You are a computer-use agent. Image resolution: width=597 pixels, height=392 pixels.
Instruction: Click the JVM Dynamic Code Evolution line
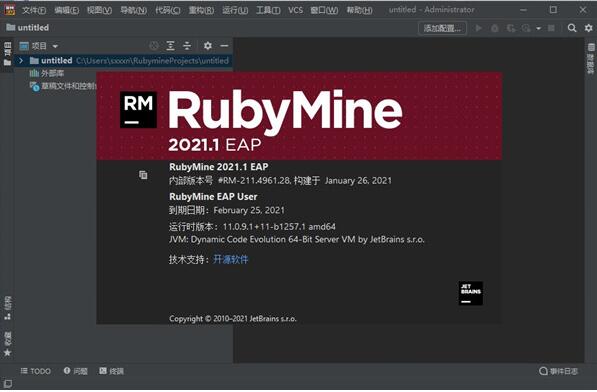(297, 239)
